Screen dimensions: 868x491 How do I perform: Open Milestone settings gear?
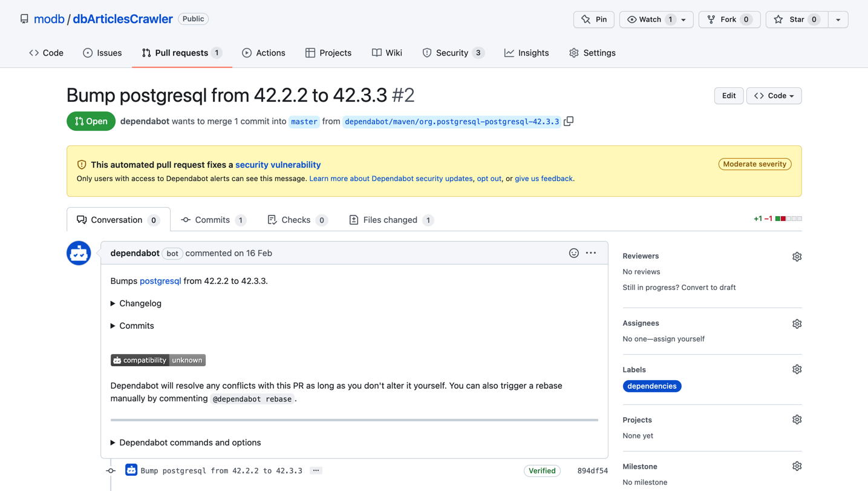tap(797, 466)
